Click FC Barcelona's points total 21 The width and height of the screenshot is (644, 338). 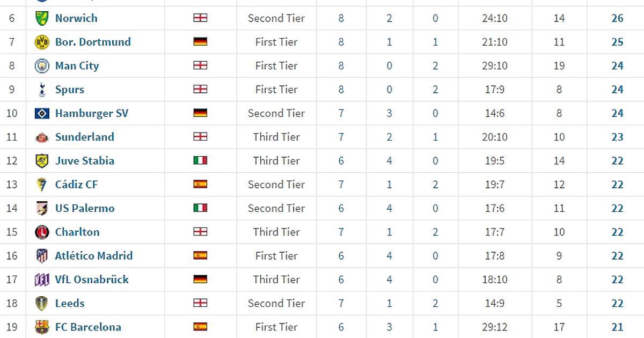click(617, 327)
